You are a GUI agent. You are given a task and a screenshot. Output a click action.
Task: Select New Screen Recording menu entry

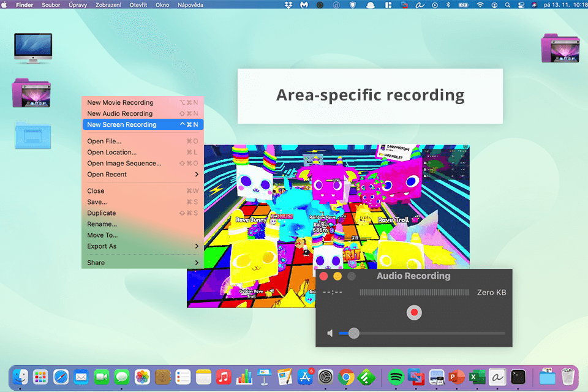point(143,124)
